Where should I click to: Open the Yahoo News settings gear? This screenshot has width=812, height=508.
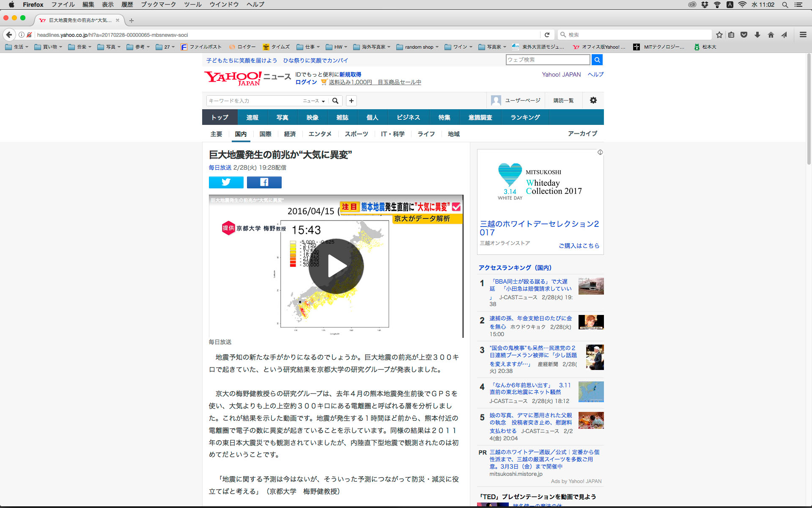point(593,100)
